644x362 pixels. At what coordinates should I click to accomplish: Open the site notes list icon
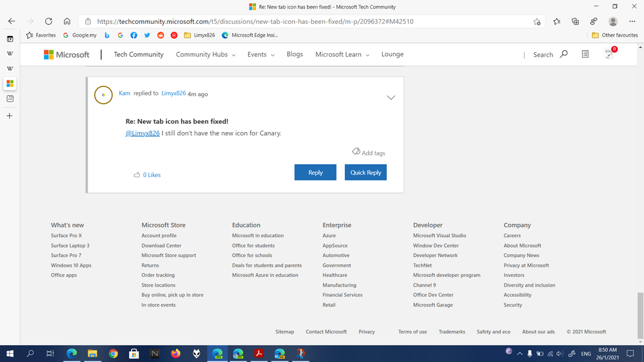pos(585,54)
